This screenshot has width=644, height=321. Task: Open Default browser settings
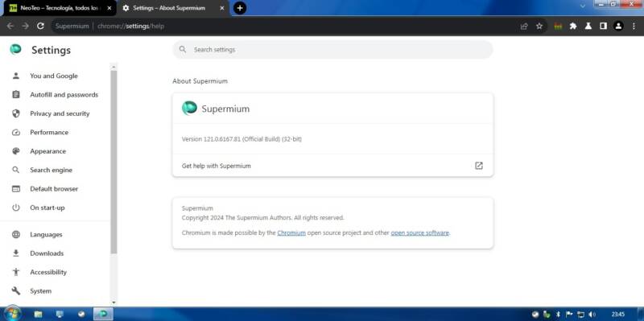54,189
